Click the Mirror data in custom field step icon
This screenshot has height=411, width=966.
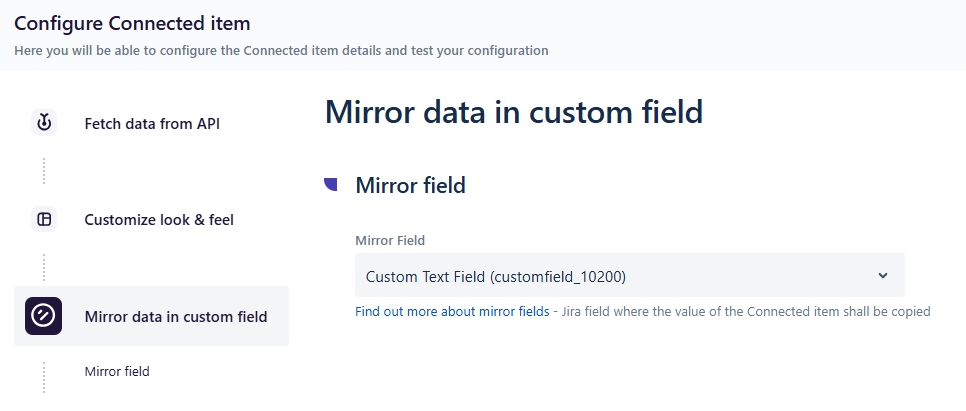pyautogui.click(x=44, y=317)
